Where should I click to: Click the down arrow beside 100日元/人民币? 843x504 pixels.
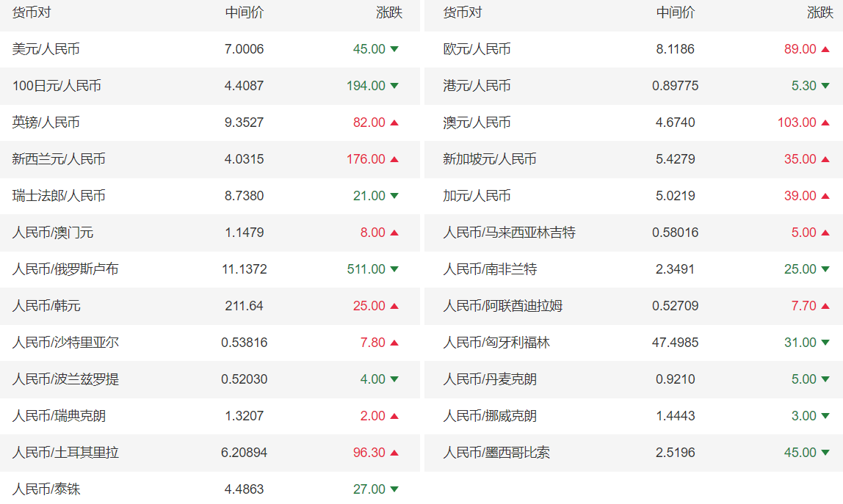point(394,86)
